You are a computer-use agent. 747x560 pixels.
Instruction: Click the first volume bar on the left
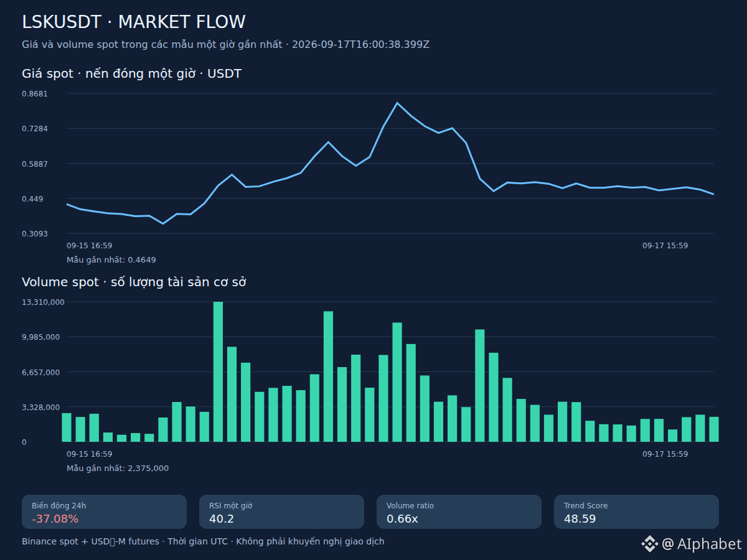67,427
